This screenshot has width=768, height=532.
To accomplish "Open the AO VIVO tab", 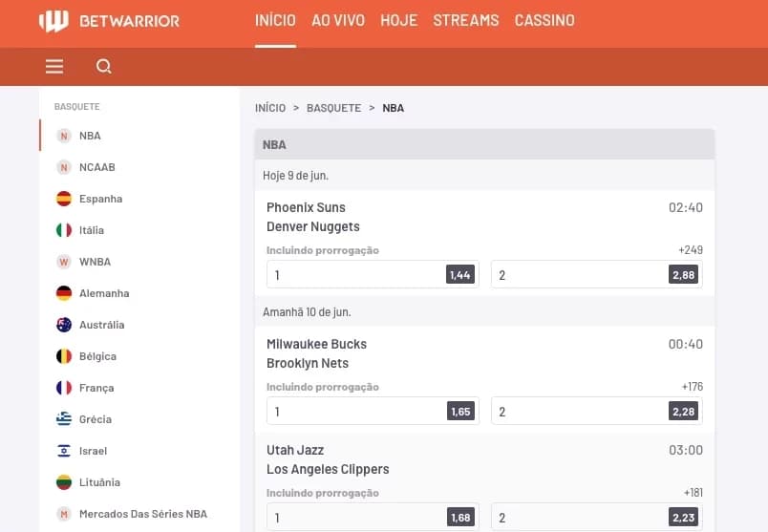I will (338, 21).
